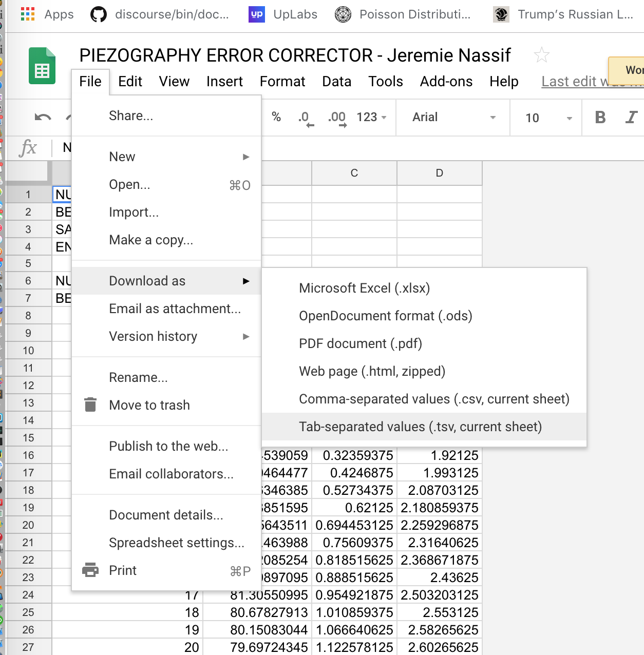Screen dimensions: 644x655
Task: Open the font size 10 dropdown
Action: click(x=547, y=118)
